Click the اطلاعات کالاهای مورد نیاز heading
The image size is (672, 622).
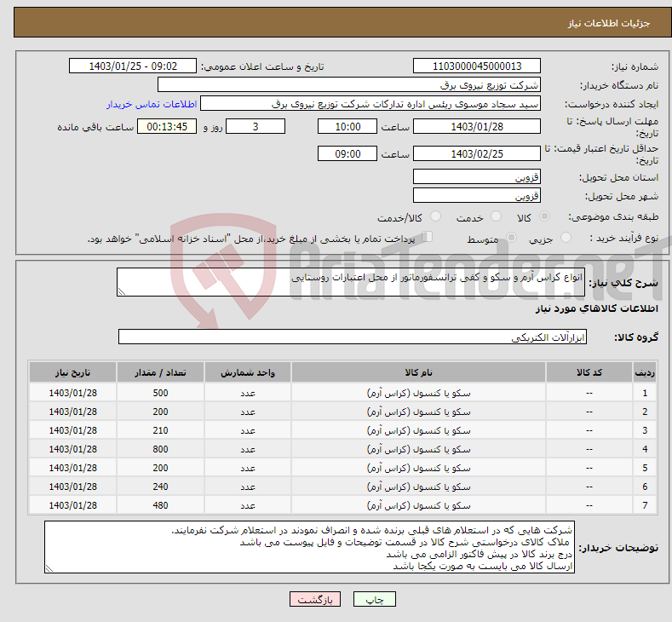[596, 308]
